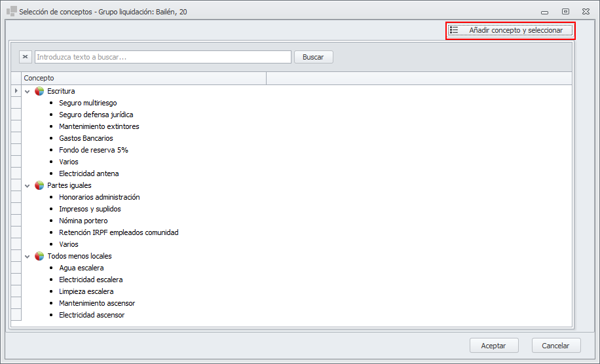The height and width of the screenshot is (364, 600).
Task: Click the Buscar button
Action: (313, 57)
